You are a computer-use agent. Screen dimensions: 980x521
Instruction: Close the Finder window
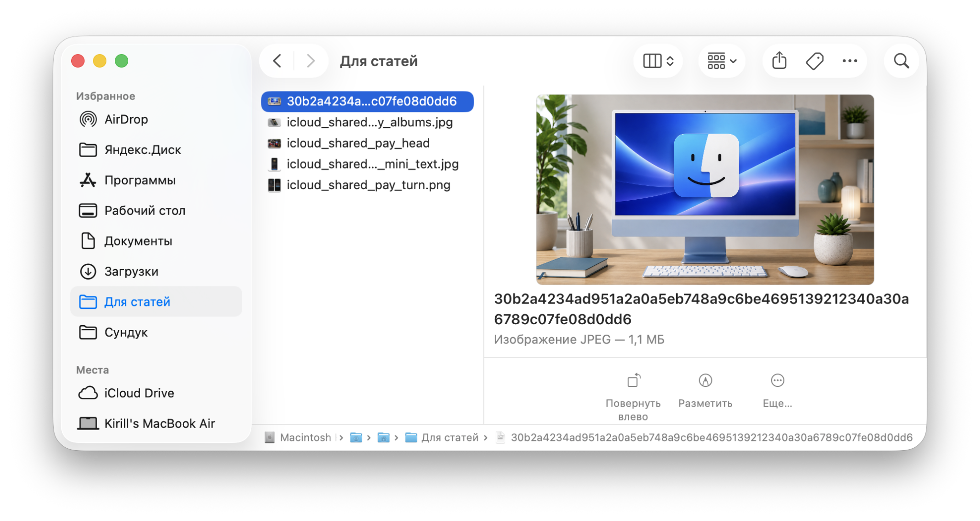click(x=78, y=61)
